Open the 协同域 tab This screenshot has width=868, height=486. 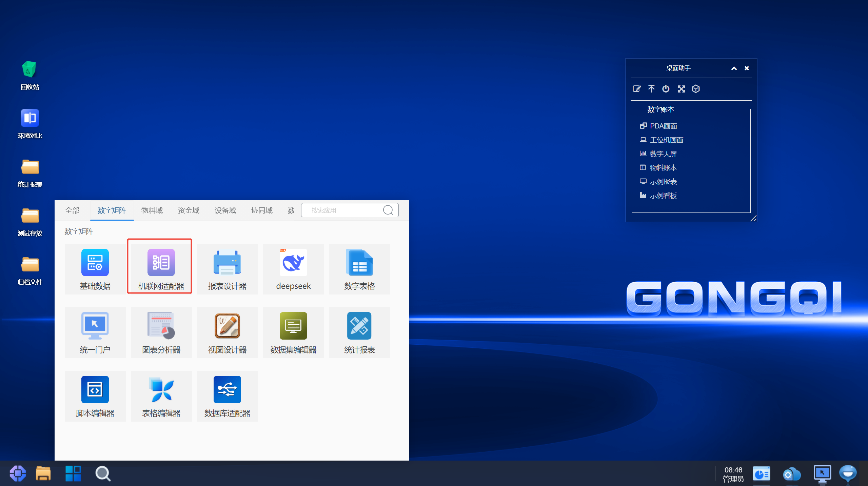(262, 210)
